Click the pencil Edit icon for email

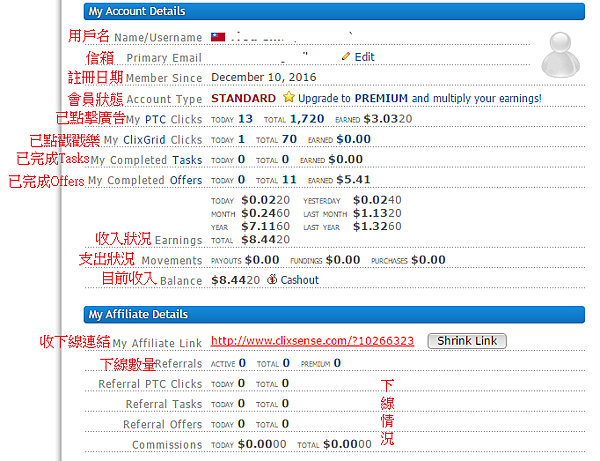pos(346,57)
